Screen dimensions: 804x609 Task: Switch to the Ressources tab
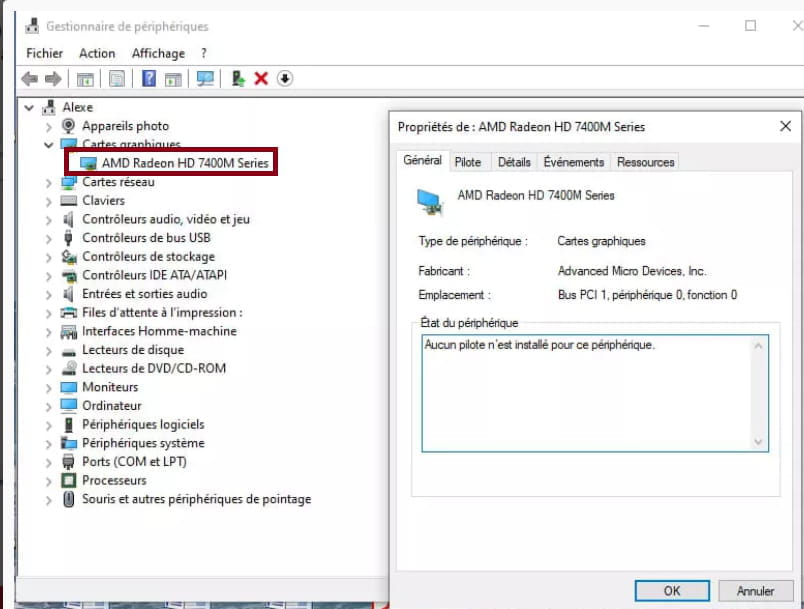coord(646,162)
